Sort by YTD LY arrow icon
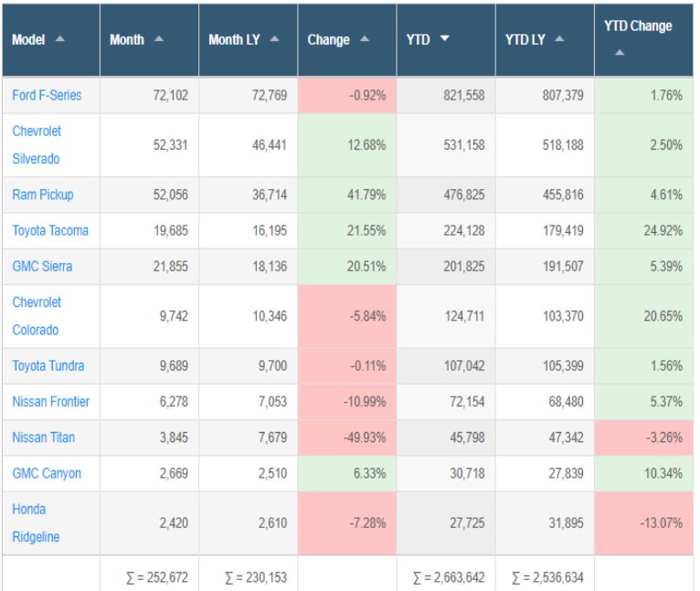This screenshot has height=591, width=700. [x=559, y=39]
